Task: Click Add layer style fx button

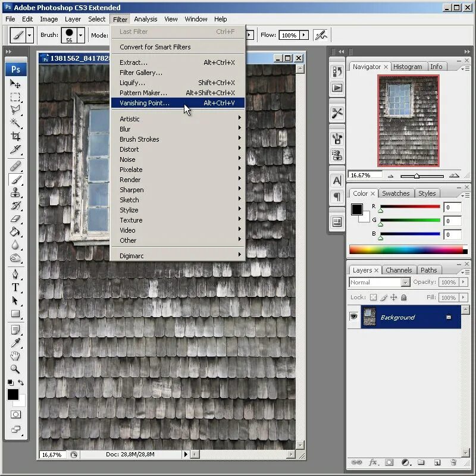Action: click(373, 462)
